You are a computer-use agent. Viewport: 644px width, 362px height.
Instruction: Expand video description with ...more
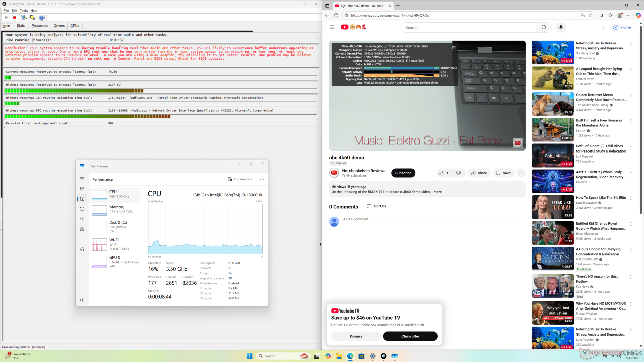[436, 192]
